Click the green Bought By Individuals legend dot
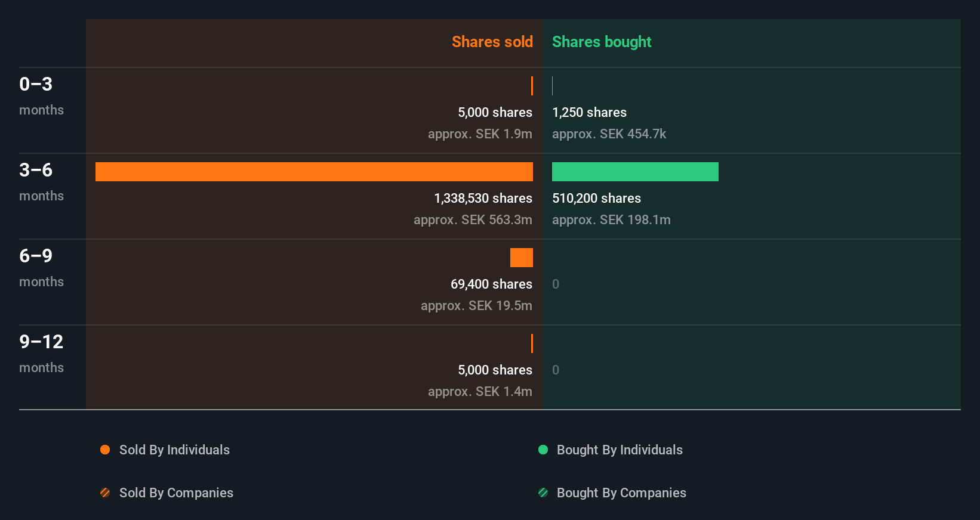980x520 pixels. (543, 450)
